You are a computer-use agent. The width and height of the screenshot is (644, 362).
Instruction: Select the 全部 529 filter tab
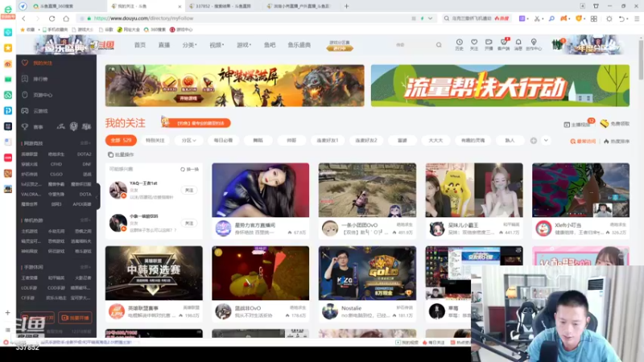121,140
